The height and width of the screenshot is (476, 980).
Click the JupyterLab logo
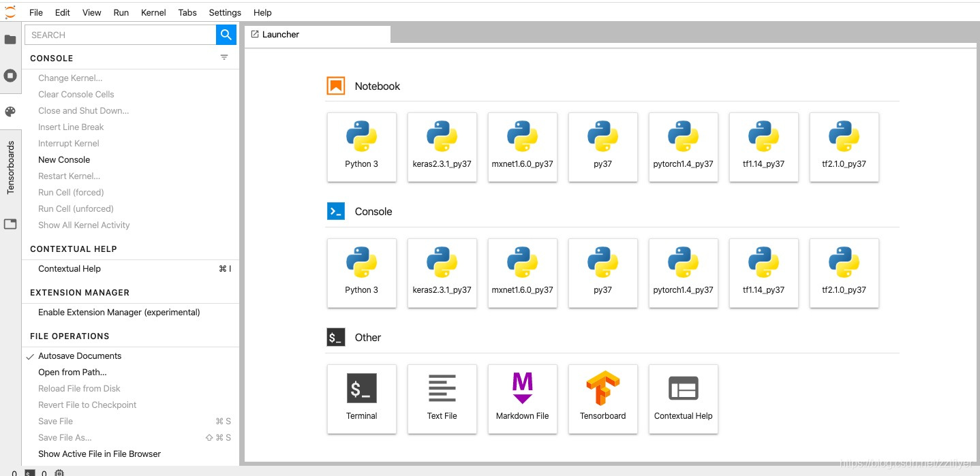click(x=10, y=12)
